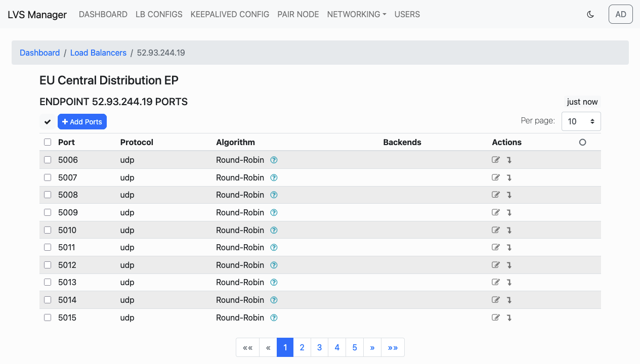
Task: Edit port 5009 with pencil icon
Action: point(496,212)
